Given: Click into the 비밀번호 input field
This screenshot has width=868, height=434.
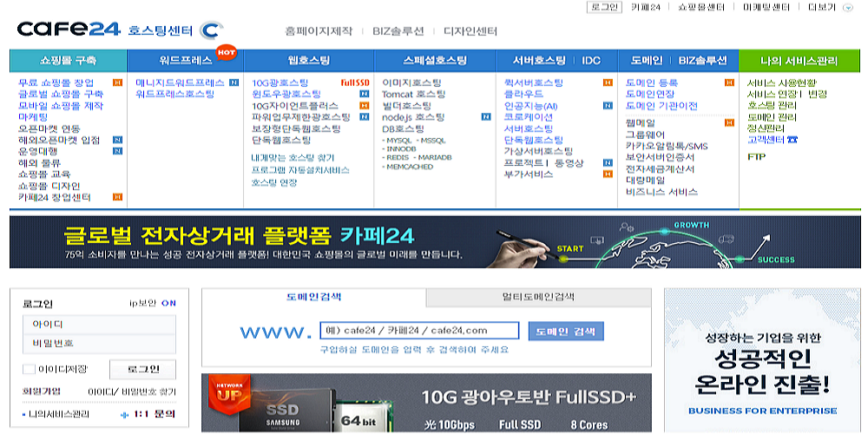Looking at the screenshot, I should tap(100, 343).
